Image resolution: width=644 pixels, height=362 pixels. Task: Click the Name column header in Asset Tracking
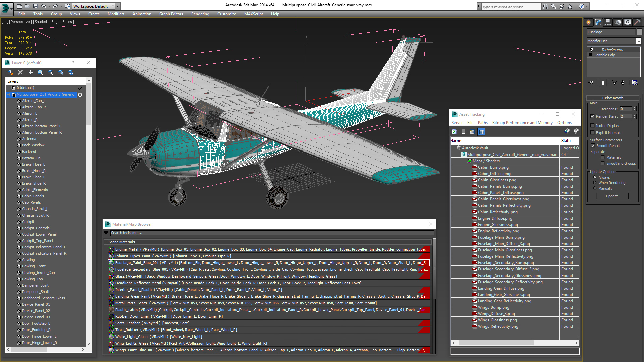coord(505,141)
